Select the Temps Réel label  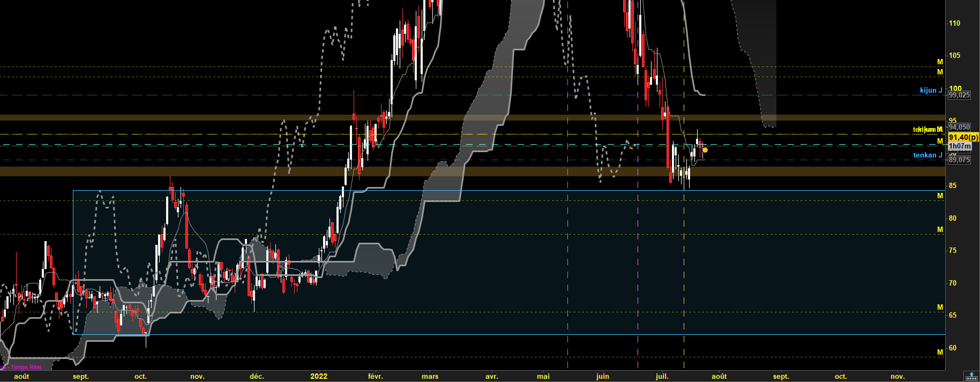pyautogui.click(x=26, y=367)
